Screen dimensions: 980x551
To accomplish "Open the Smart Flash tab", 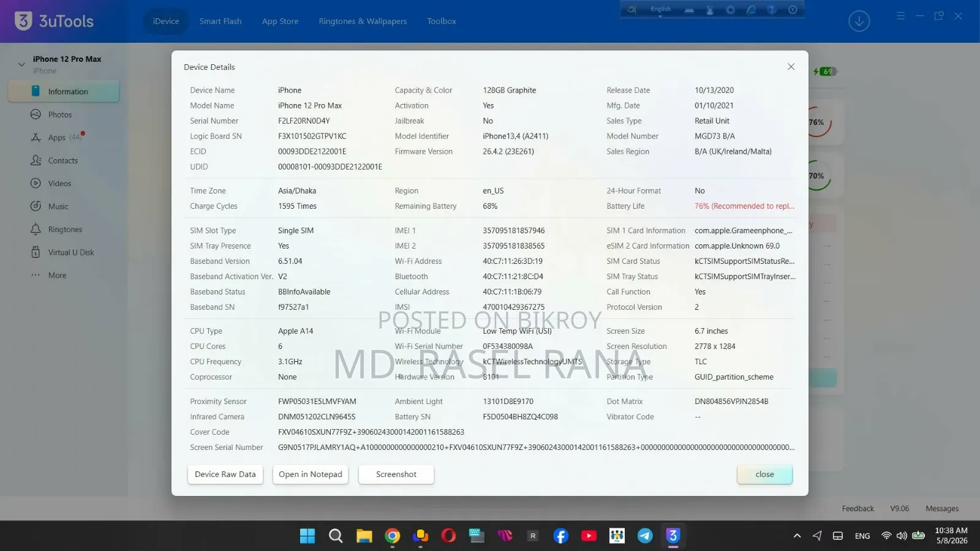I will [221, 21].
